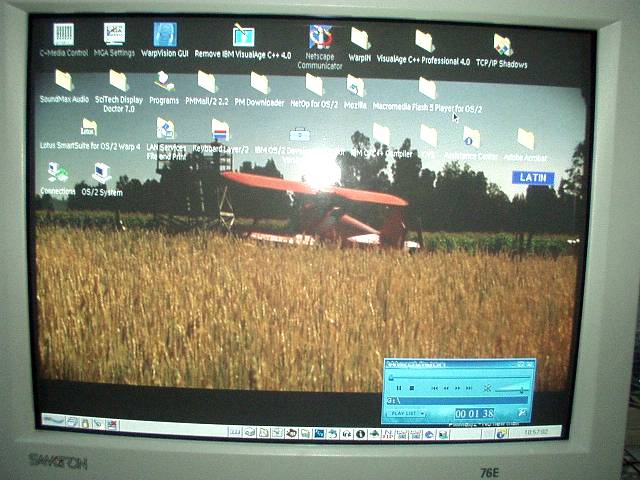
Task: Select Remove IBM VisualAge C++ 4.0 icon
Action: pyautogui.click(x=244, y=36)
